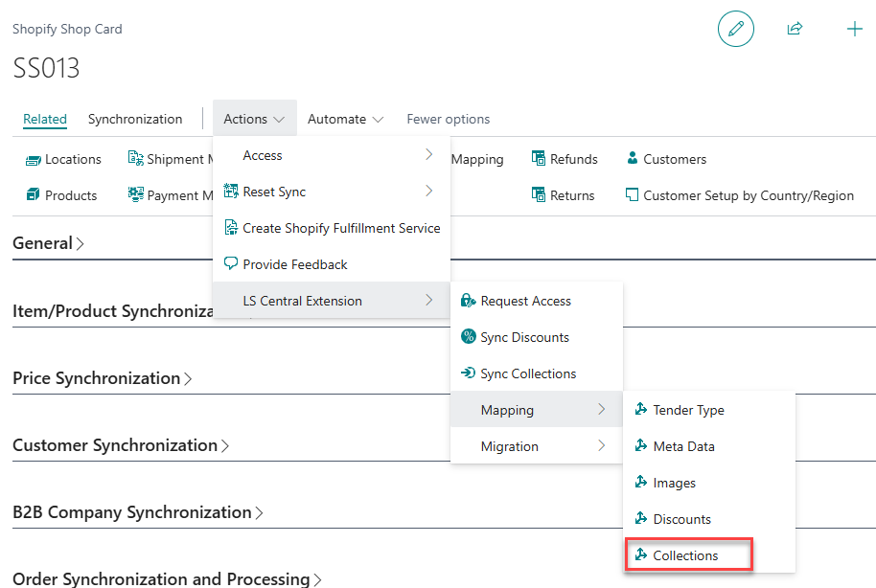
Task: Open the Actions dropdown menu
Action: click(x=254, y=119)
